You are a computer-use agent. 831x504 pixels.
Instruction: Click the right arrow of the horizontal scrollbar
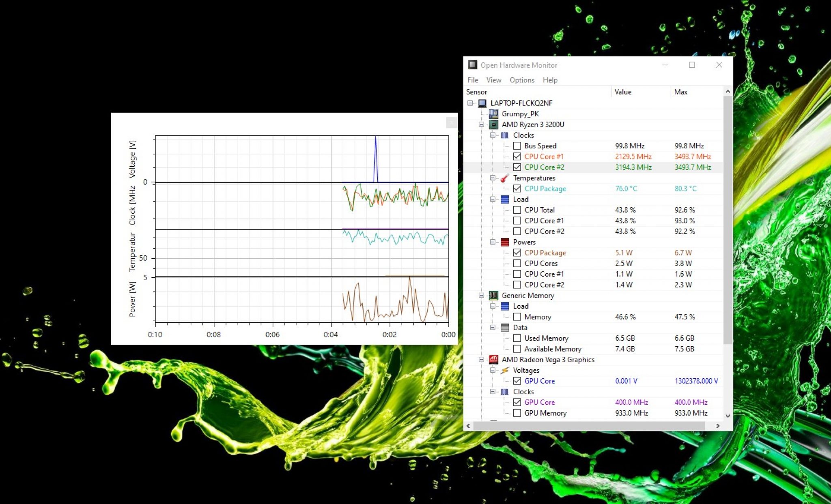tap(718, 426)
